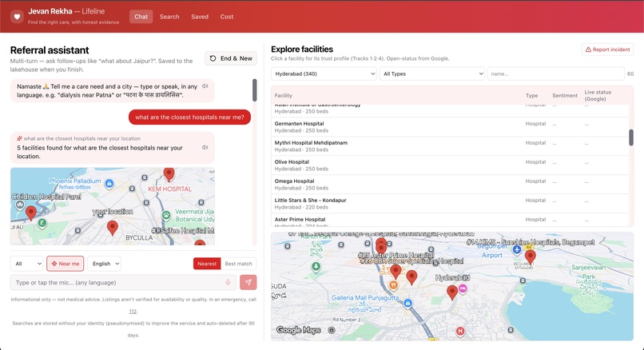
Task: Focus the facility name filter field
Action: [x=555, y=74]
